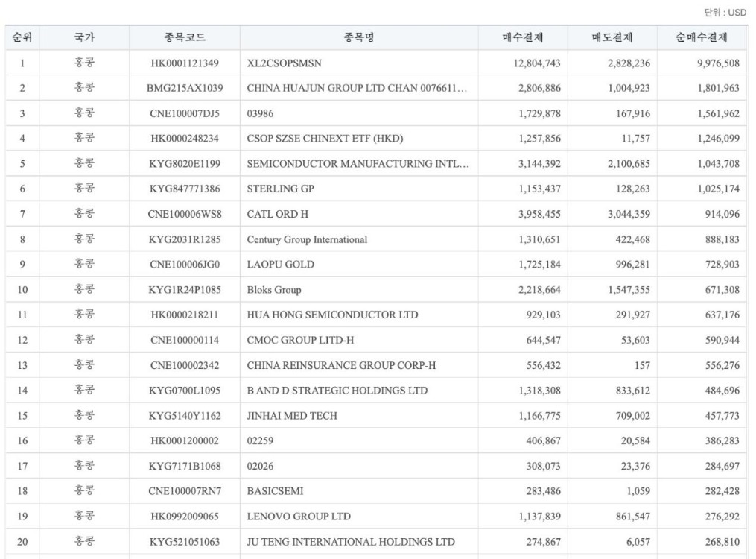Image resolution: width=756 pixels, height=559 pixels.
Task: Click stock name 02026
Action: pyautogui.click(x=260, y=467)
